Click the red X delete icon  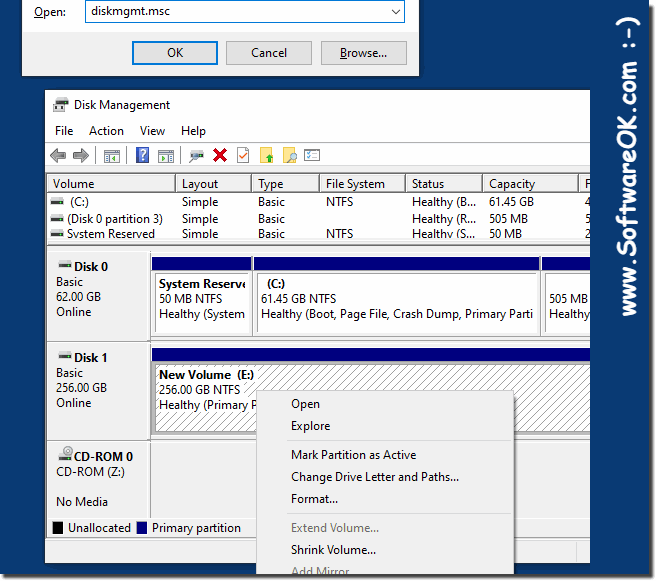click(220, 155)
